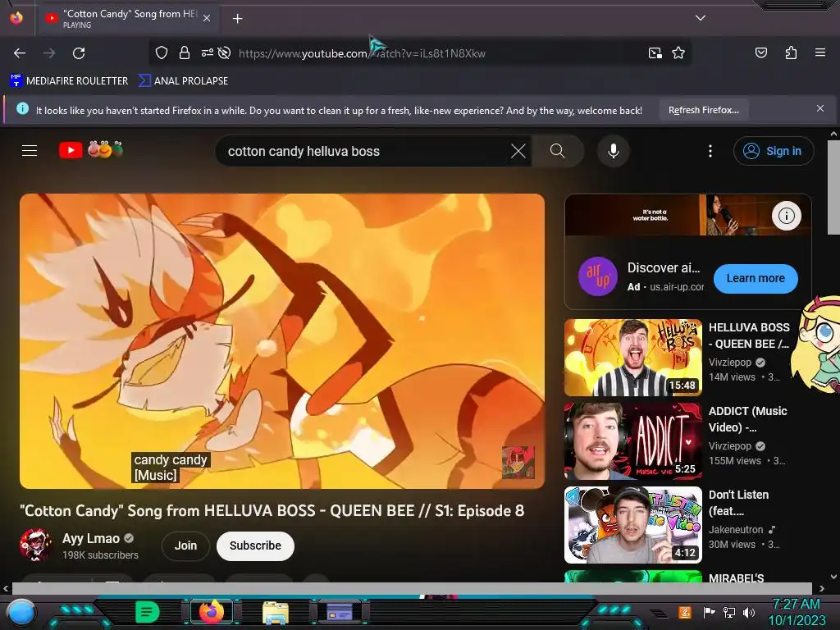Viewport: 840px width, 630px height.
Task: Close the Cotton Candy YouTube tab
Action: [207, 19]
